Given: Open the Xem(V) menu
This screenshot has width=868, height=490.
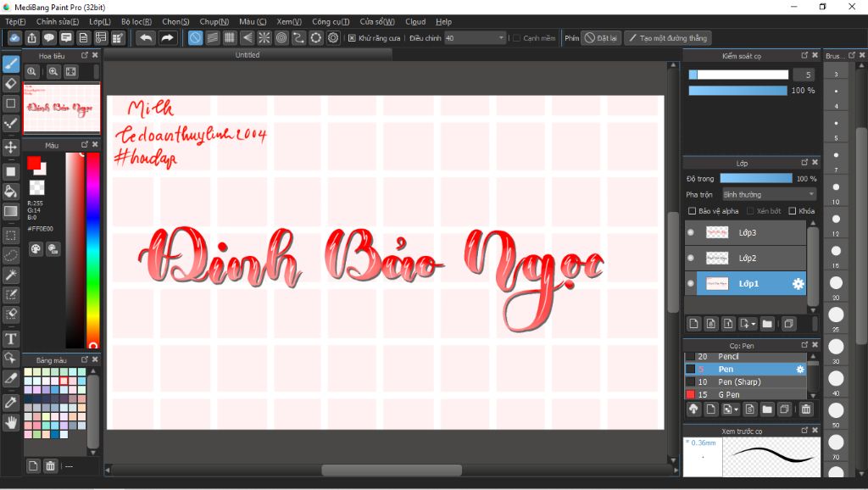Looking at the screenshot, I should [289, 21].
